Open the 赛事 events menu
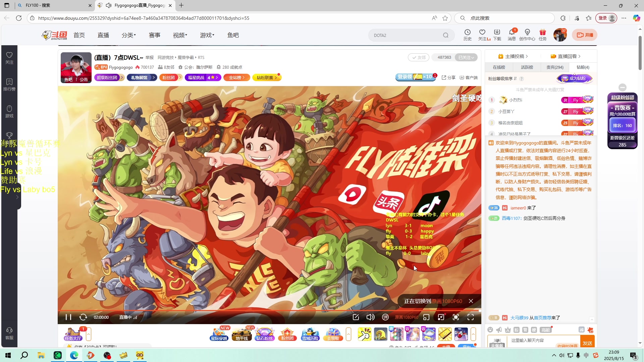 [155, 35]
